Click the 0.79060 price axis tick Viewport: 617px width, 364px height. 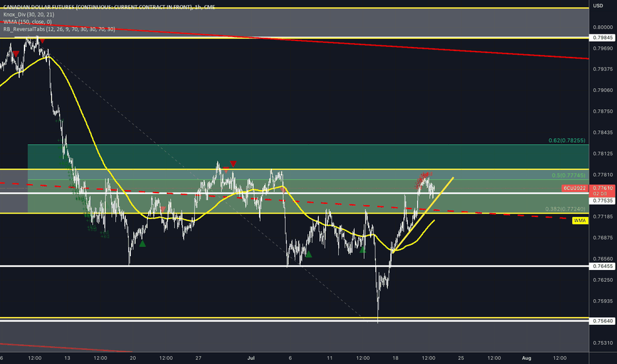pyautogui.click(x=603, y=90)
